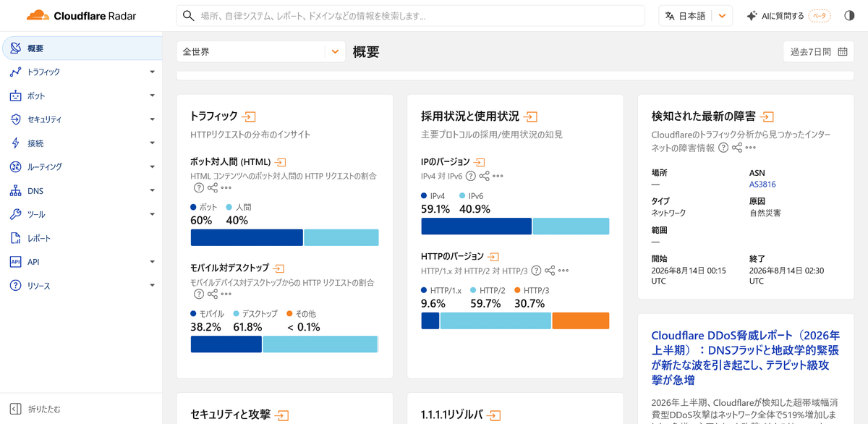This screenshot has width=868, height=424.
Task: Open more options for ボット対人間 chart
Action: pos(226,188)
